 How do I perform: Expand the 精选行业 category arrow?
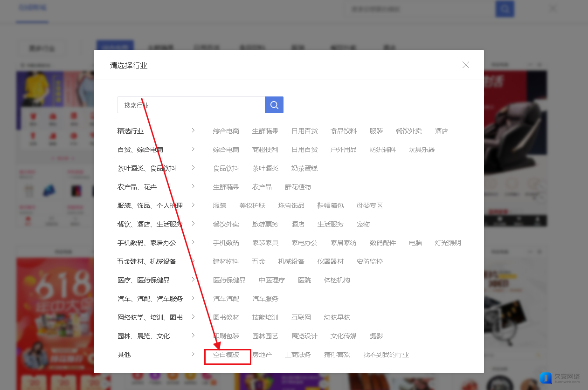click(x=193, y=130)
